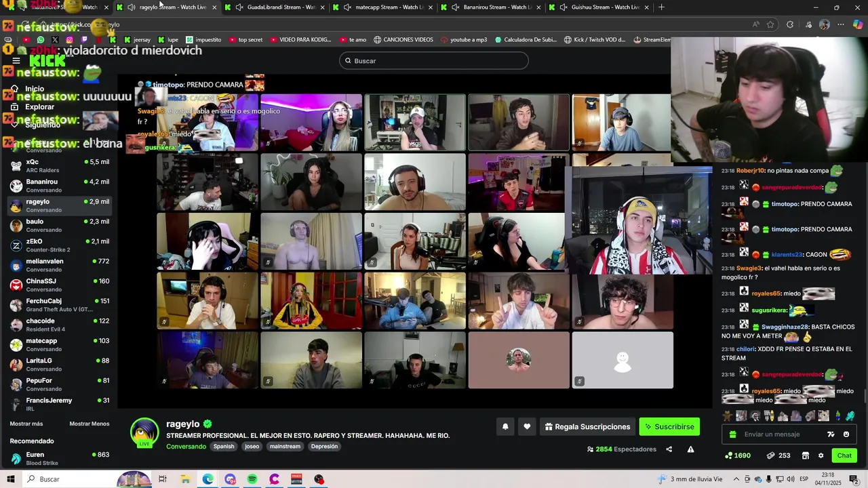Open baulo channel in sidebar

click(x=60, y=226)
